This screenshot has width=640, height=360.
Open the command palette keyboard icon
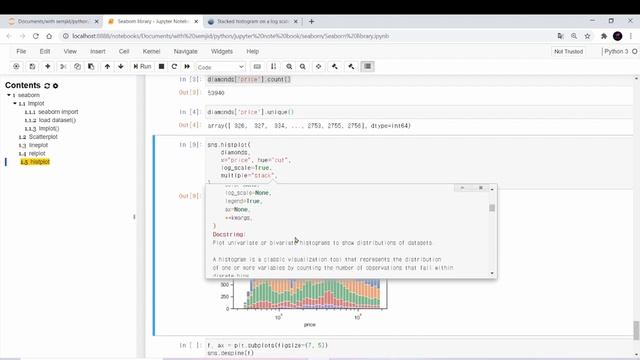257,67
